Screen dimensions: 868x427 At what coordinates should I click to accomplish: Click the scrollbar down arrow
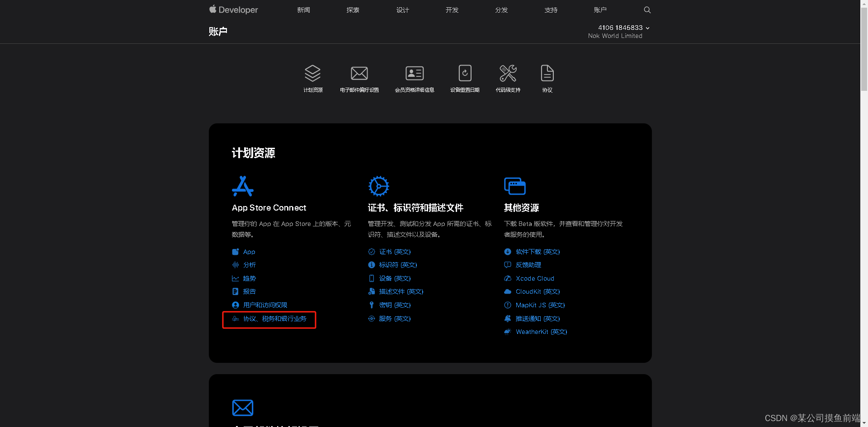864,423
